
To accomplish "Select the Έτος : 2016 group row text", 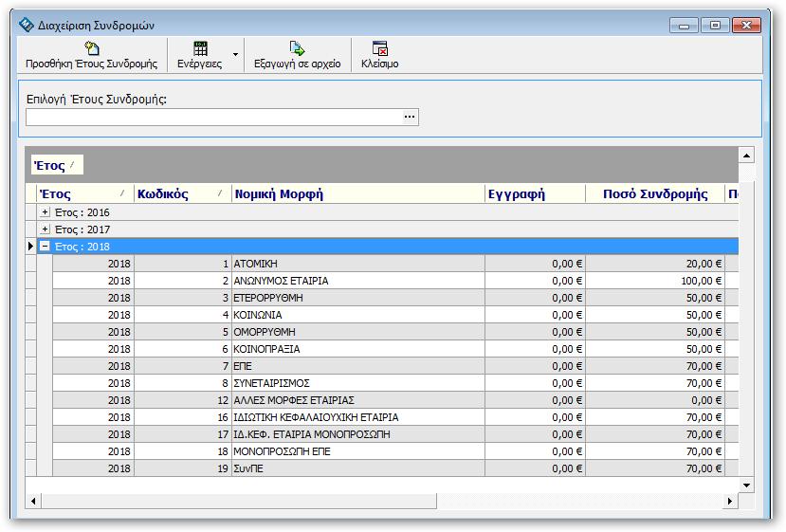I will (x=82, y=212).
